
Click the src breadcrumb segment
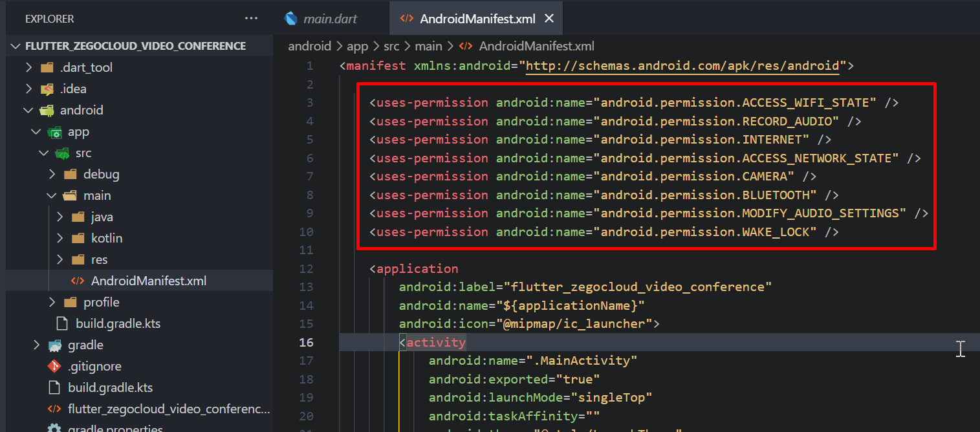(393, 46)
